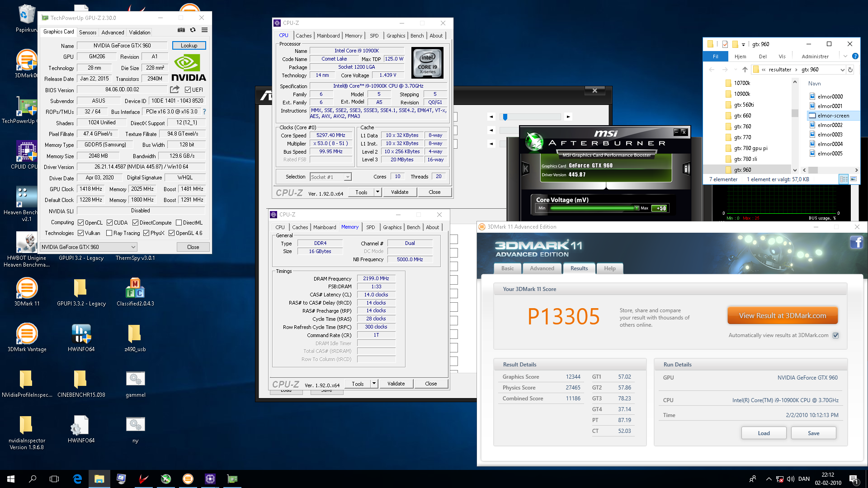
Task: Open Microsoft Edge from taskbar
Action: coord(77,479)
